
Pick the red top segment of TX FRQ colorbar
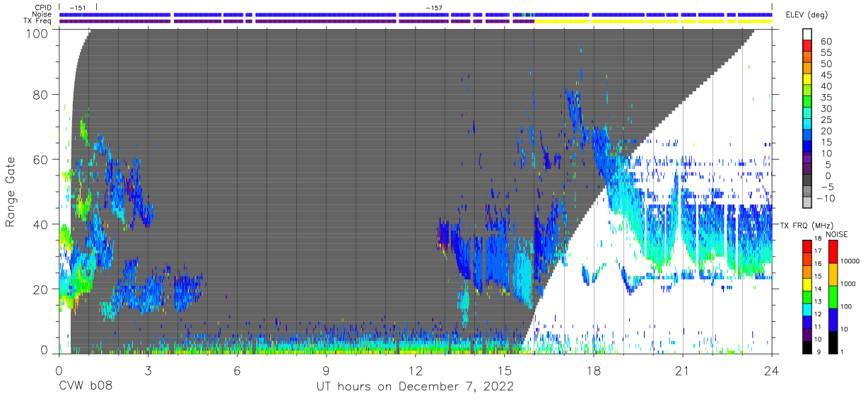808,246
